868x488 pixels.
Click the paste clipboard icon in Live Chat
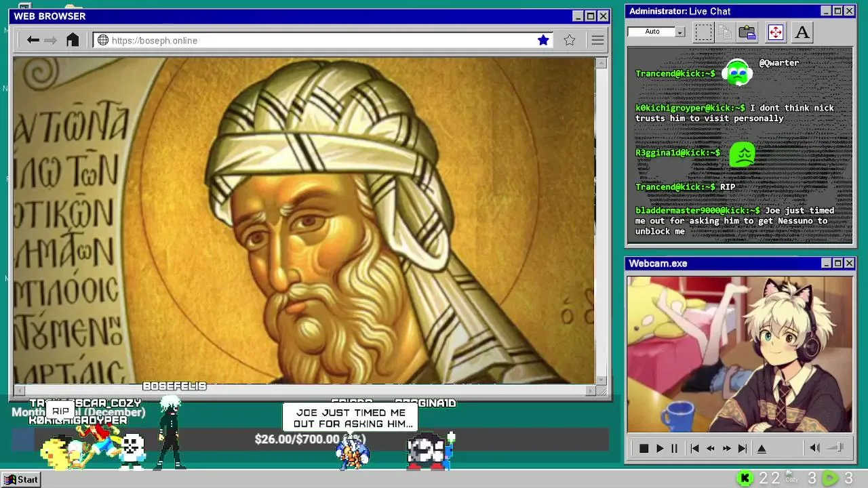747,32
